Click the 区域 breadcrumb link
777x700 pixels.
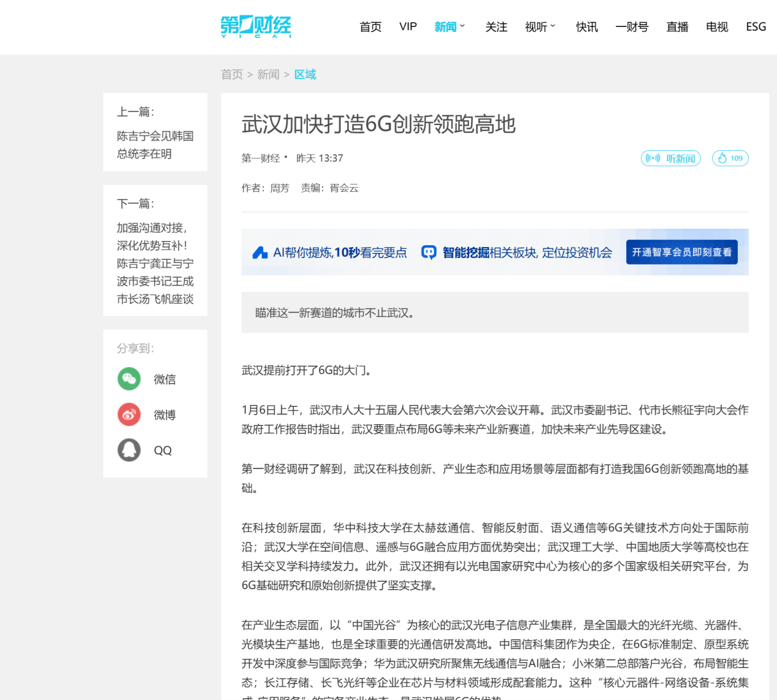[305, 74]
